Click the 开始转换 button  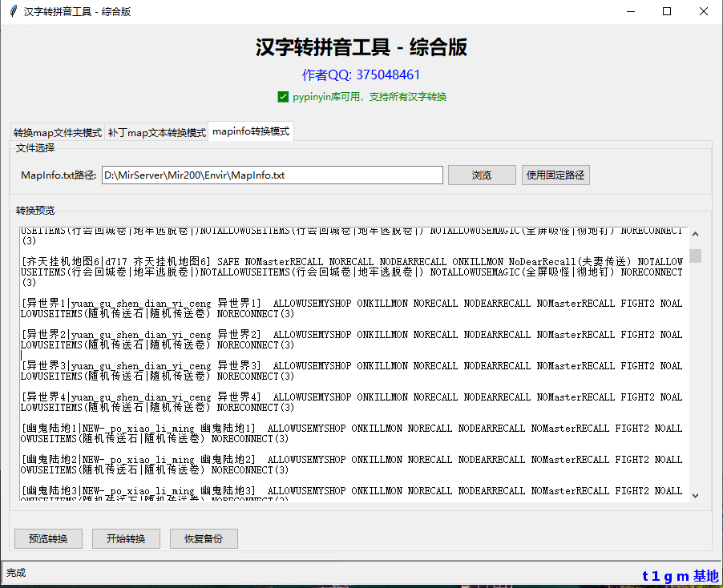(x=126, y=538)
